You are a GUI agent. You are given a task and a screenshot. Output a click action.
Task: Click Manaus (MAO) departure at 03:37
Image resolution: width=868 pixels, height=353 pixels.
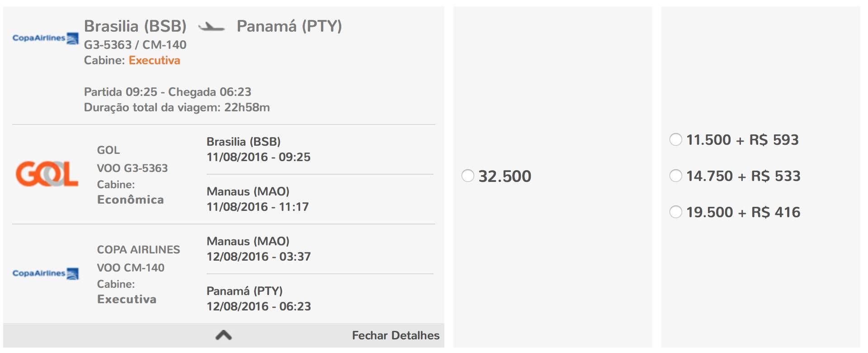coord(259,249)
